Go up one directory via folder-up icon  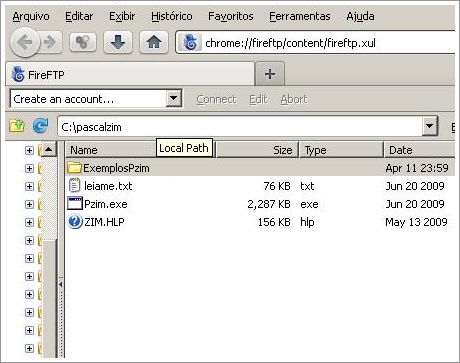(17, 126)
